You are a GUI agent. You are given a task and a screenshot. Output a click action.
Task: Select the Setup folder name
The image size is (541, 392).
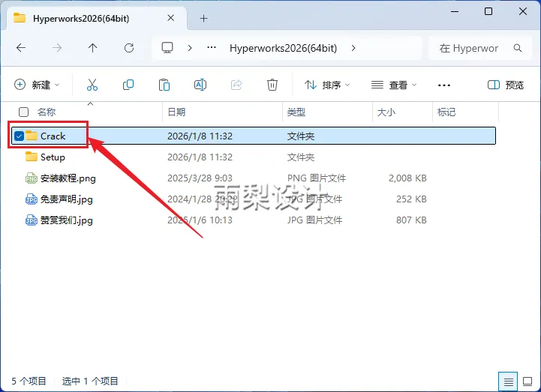pyautogui.click(x=53, y=157)
